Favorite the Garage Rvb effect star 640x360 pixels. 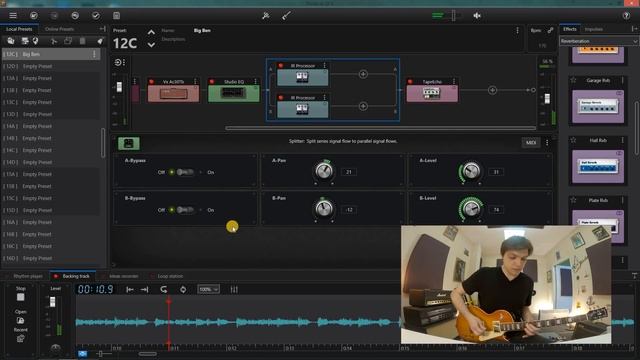pos(573,80)
